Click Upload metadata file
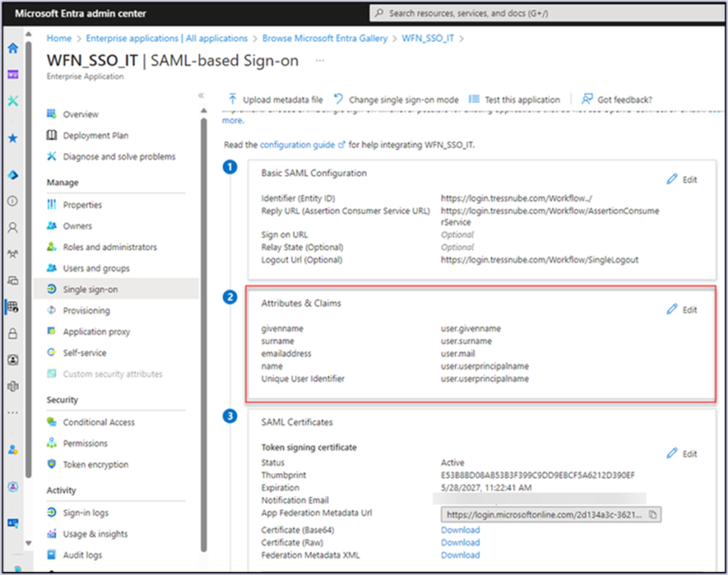 coord(275,99)
